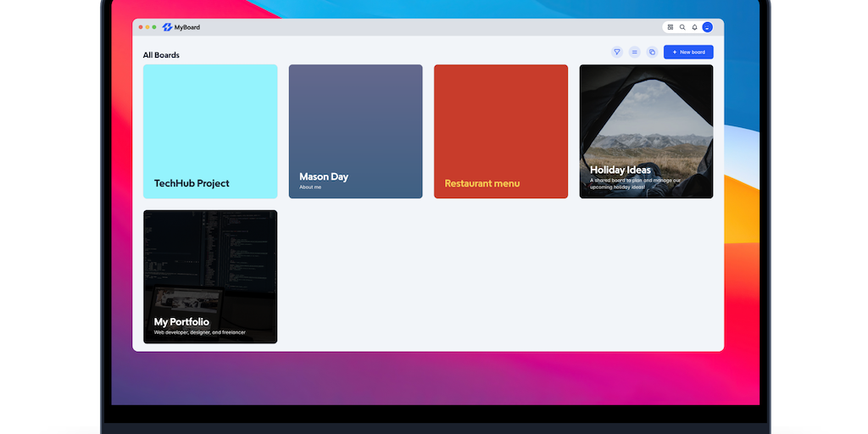
Task: Open the TechHub Project board
Action: pos(210,131)
